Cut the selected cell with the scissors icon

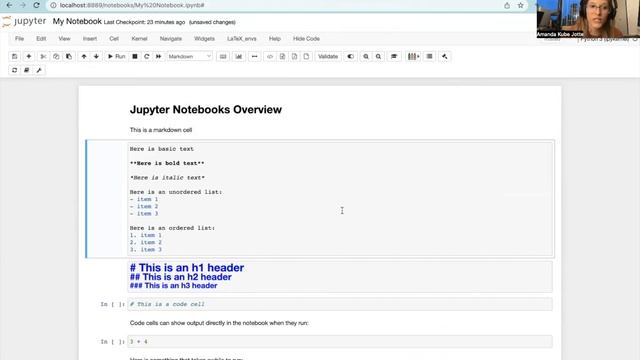pyautogui.click(x=43, y=56)
